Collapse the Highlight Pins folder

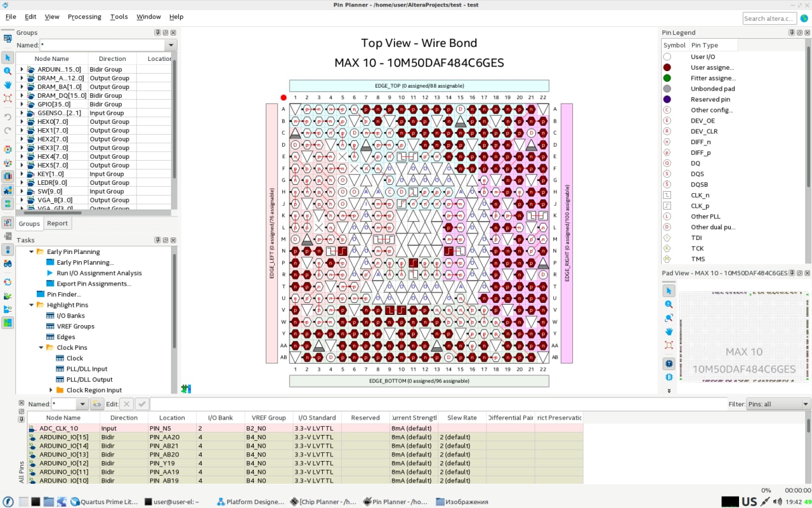pyautogui.click(x=32, y=305)
